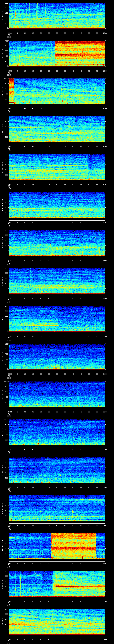This screenshot has width=114, height=644.
Task: Click the spectrogram panel starting at 6:16:00
Action: (x=57, y=91)
